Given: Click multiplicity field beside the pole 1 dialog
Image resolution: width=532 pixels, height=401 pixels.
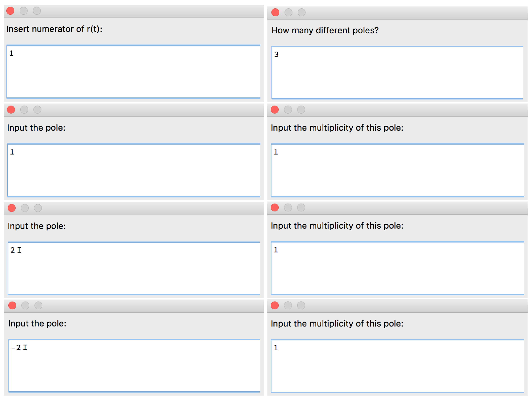Looking at the screenshot, I should (x=397, y=170).
